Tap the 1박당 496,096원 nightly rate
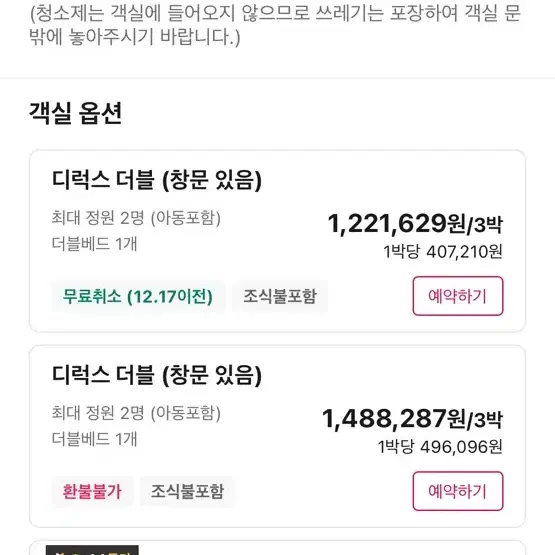Viewport: 555px width, 555px height. click(440, 447)
